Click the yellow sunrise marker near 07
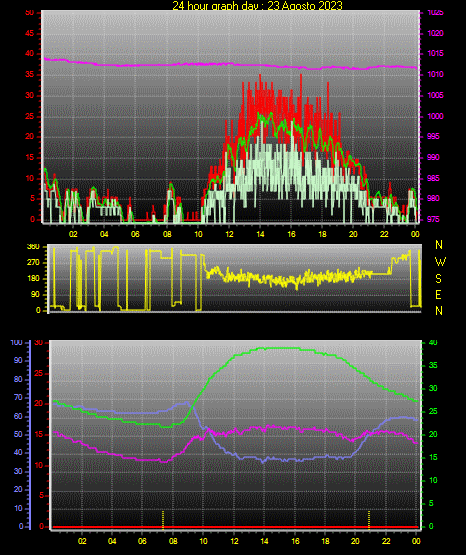 coord(163,520)
